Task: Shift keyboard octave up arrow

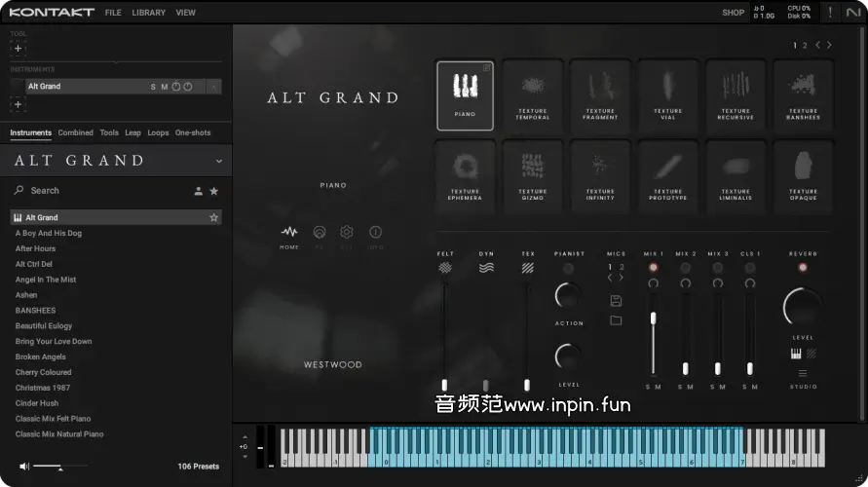Action: (x=245, y=437)
